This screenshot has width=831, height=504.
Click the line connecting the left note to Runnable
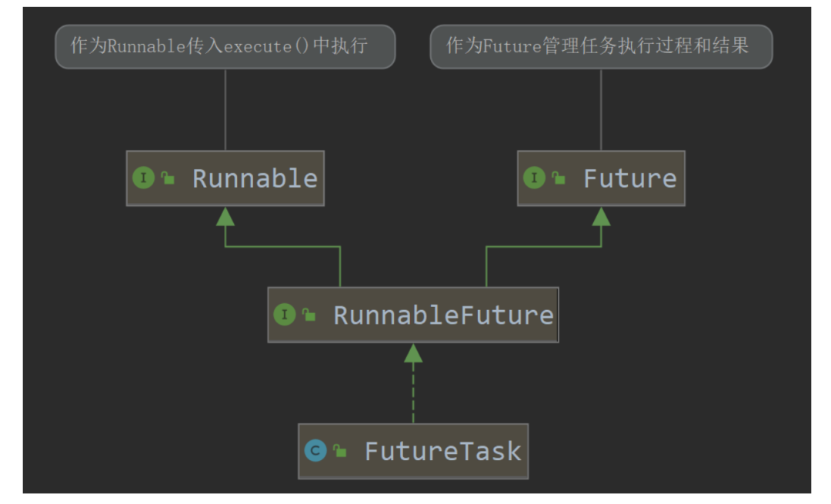coord(225,109)
